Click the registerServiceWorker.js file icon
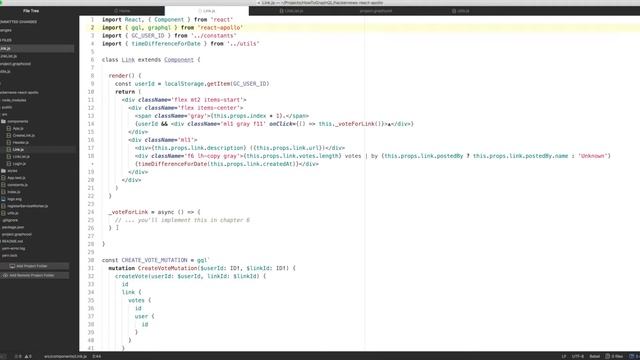640x360 pixels. 4,206
